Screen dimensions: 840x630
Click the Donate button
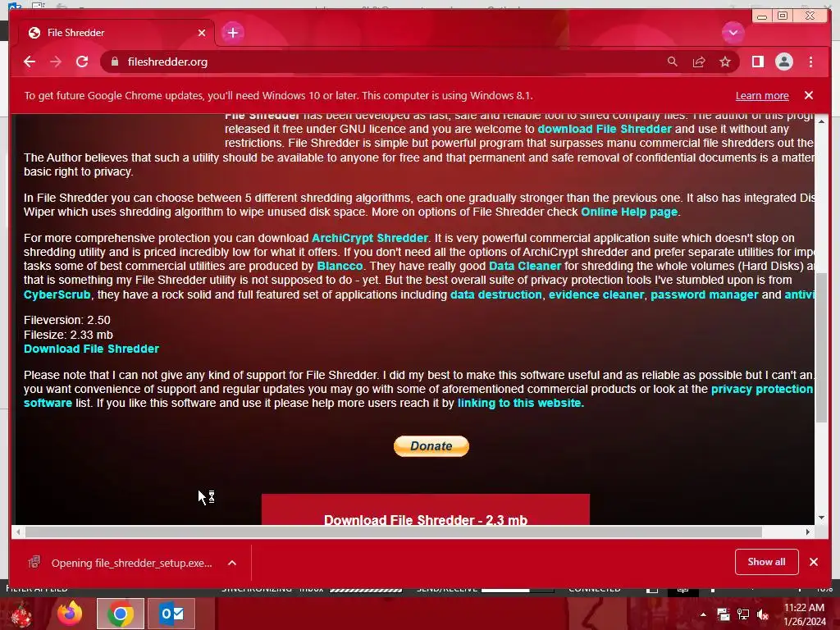pos(431,445)
